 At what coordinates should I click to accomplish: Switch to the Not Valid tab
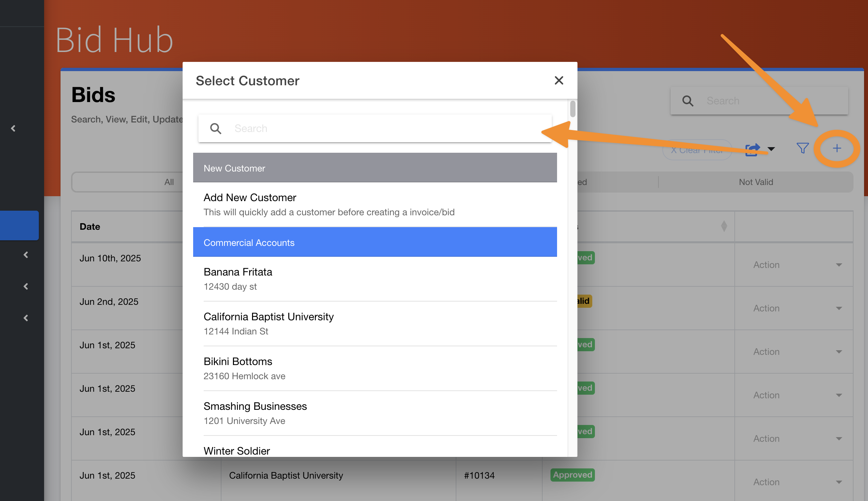[x=755, y=182]
